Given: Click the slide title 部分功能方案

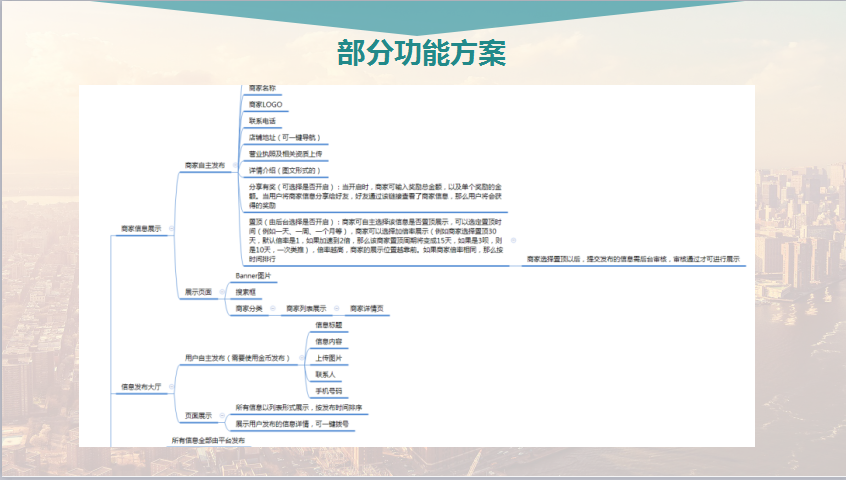Looking at the screenshot, I should click(422, 53).
